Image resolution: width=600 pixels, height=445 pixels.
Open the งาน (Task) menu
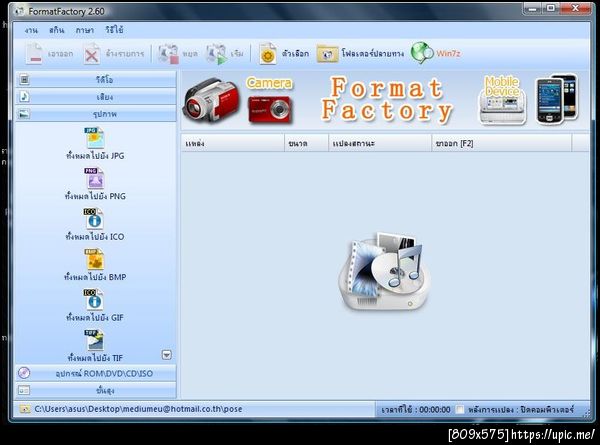click(31, 30)
